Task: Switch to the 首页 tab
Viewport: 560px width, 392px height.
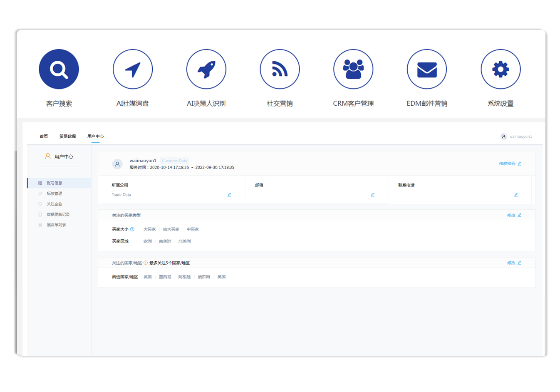Action: coord(44,136)
